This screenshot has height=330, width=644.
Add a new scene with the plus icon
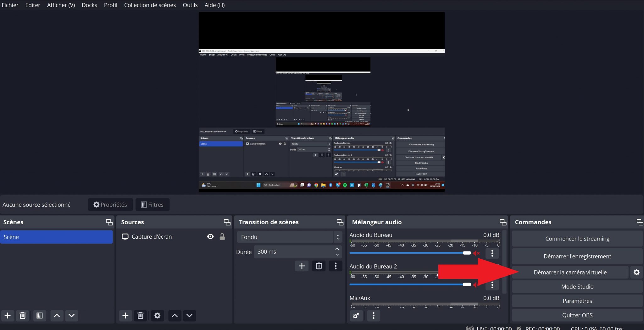point(7,316)
